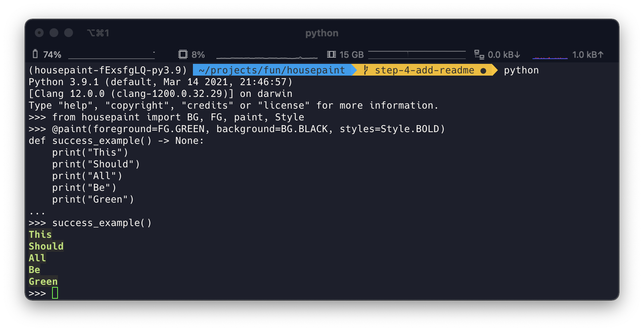This screenshot has width=644, height=331.
Task: Click the memory usage graph bar
Action: coord(417,55)
